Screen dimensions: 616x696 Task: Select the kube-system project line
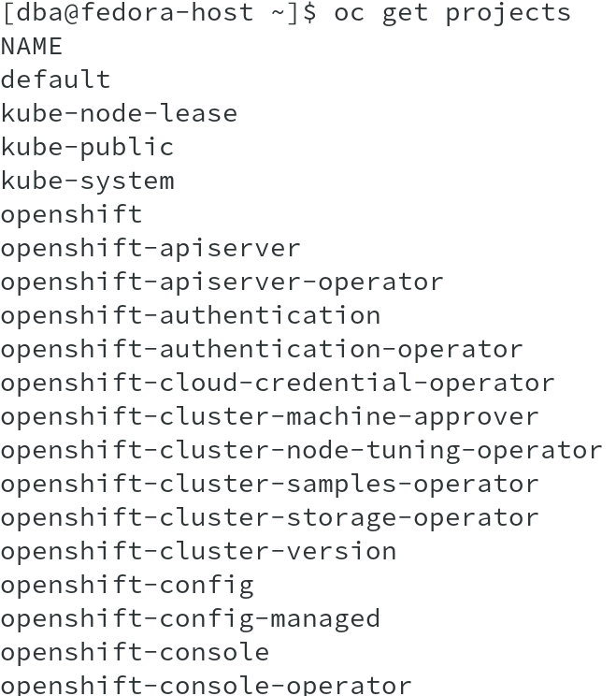coord(87,181)
